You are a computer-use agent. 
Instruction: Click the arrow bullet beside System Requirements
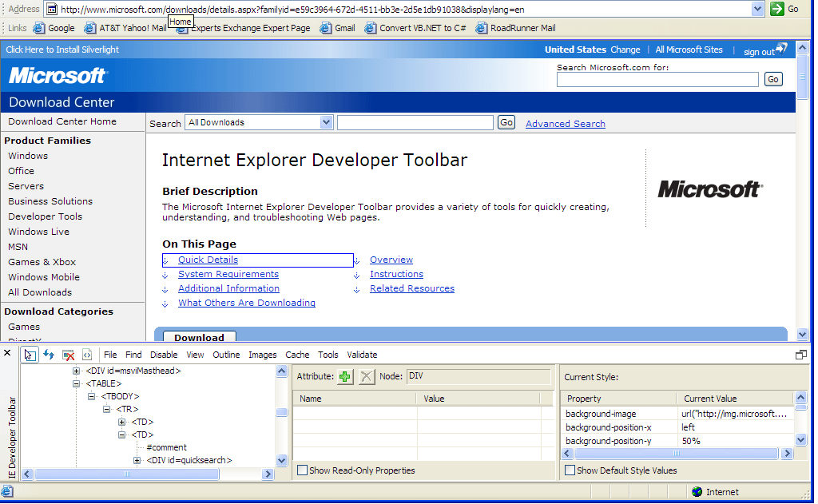(165, 275)
